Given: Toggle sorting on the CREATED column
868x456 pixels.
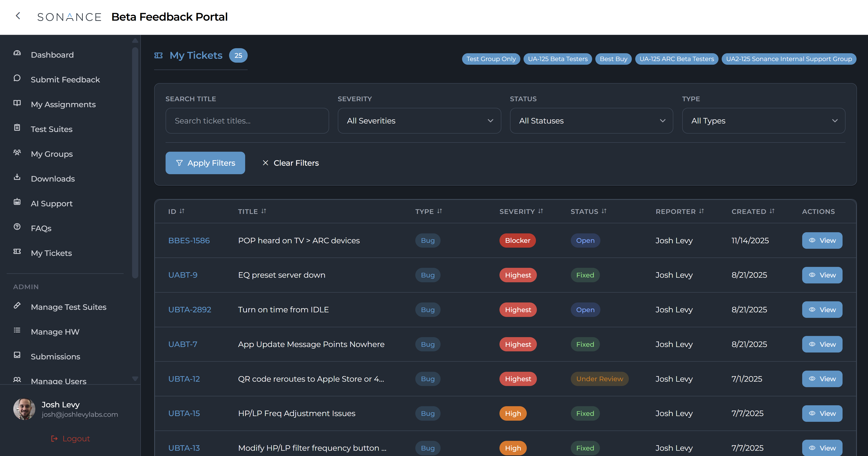Looking at the screenshot, I should pos(772,211).
